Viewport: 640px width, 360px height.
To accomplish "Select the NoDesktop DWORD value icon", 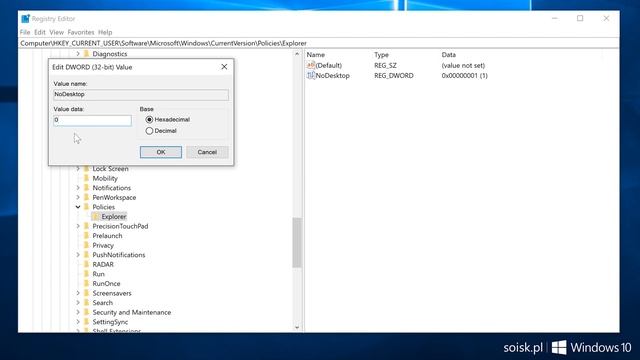I will point(311,76).
